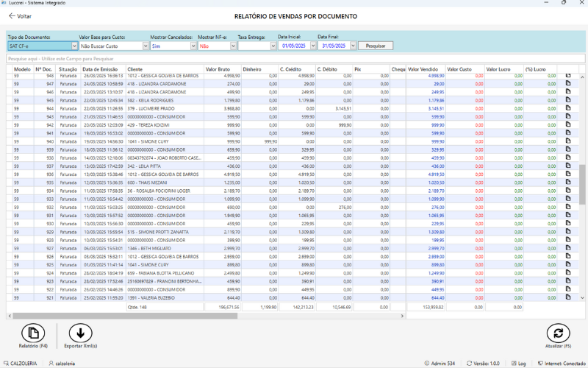The height and width of the screenshot is (368, 588).
Task: Open document icon for row 943
Action: [568, 116]
